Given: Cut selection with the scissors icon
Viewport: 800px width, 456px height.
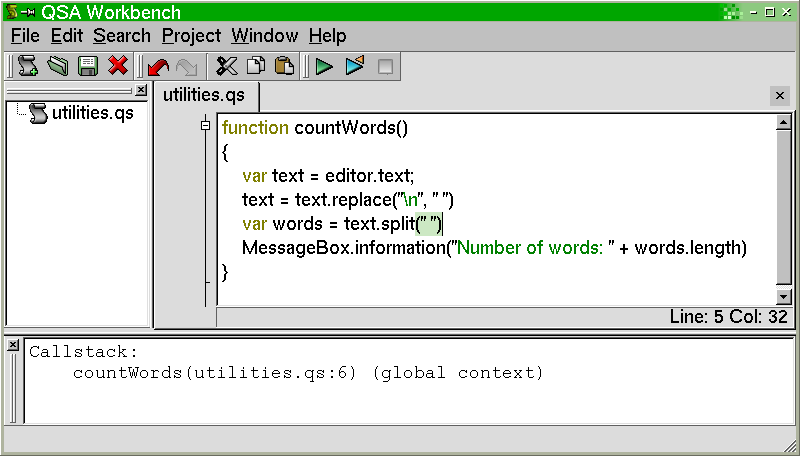Looking at the screenshot, I should pos(227,66).
